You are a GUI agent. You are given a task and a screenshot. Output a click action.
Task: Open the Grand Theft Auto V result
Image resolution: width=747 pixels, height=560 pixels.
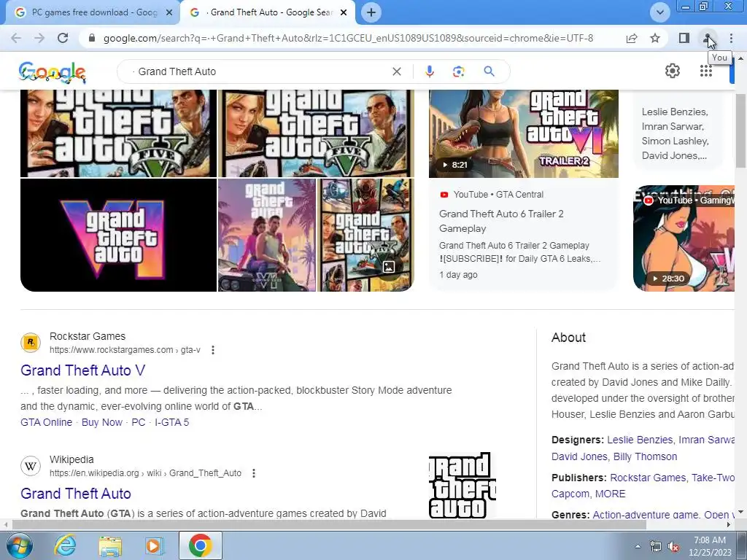point(83,370)
